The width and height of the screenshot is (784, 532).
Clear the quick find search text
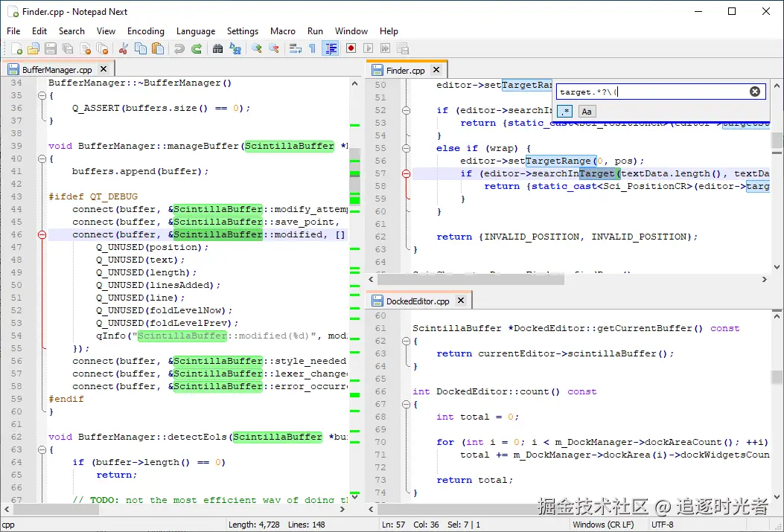coord(755,92)
